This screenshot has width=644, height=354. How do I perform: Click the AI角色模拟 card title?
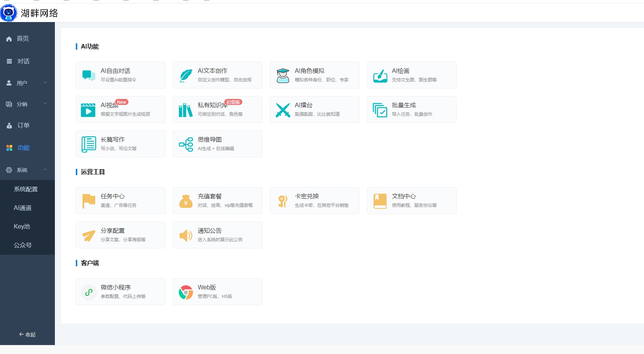point(309,71)
